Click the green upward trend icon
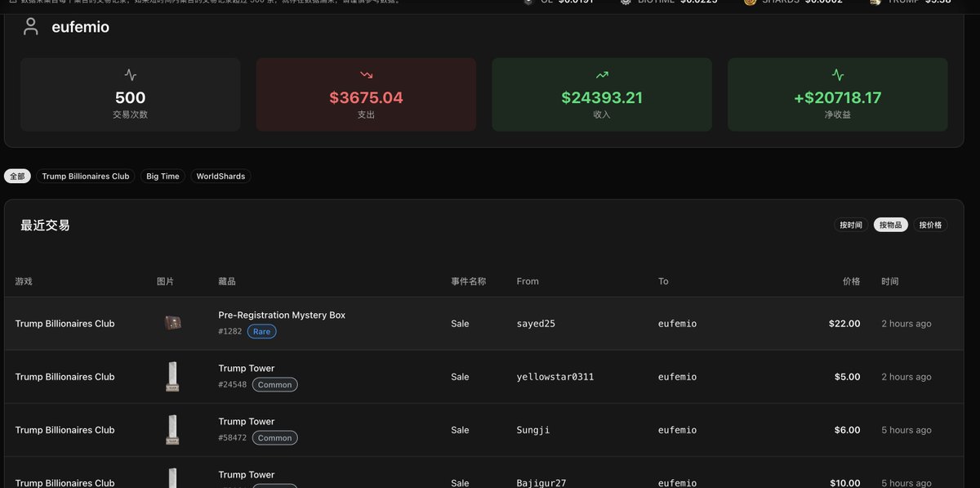This screenshot has width=980, height=488. pos(602,75)
